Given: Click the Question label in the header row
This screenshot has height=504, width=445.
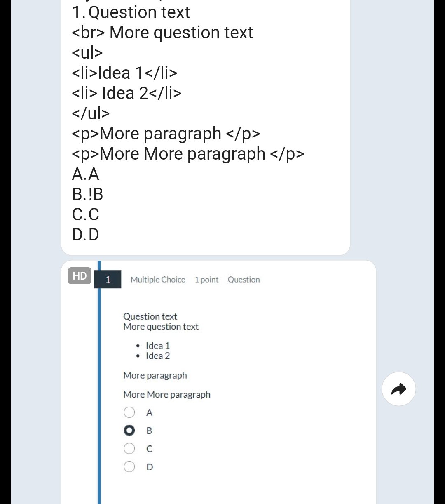Looking at the screenshot, I should point(244,279).
